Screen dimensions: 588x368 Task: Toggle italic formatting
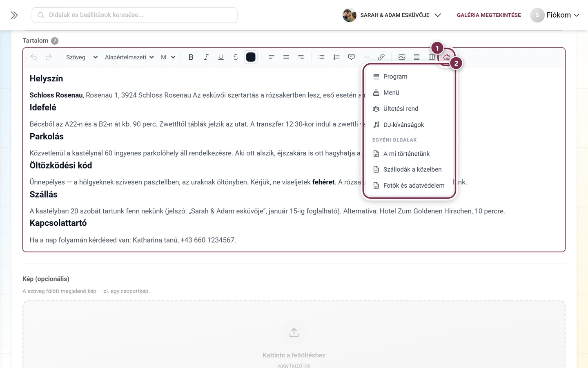(206, 57)
